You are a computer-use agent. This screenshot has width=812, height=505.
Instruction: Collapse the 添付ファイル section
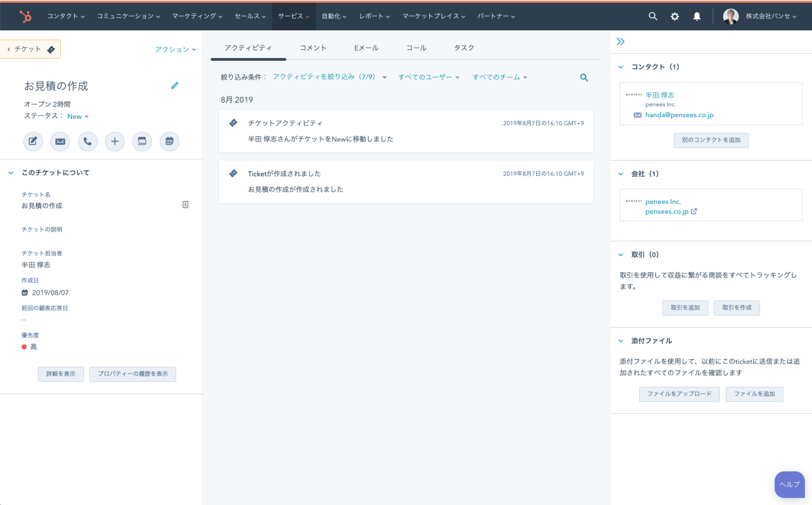[621, 341]
